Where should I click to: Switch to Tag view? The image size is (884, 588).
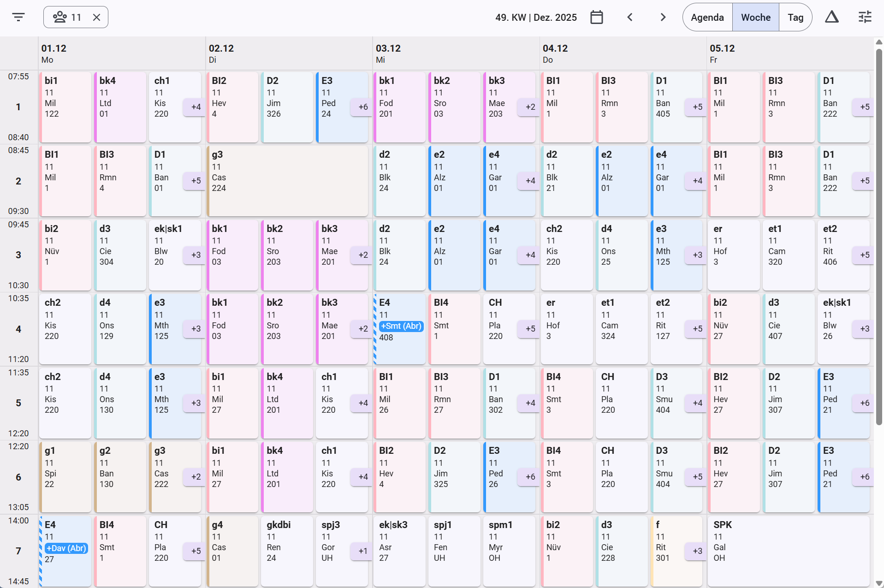pyautogui.click(x=795, y=18)
